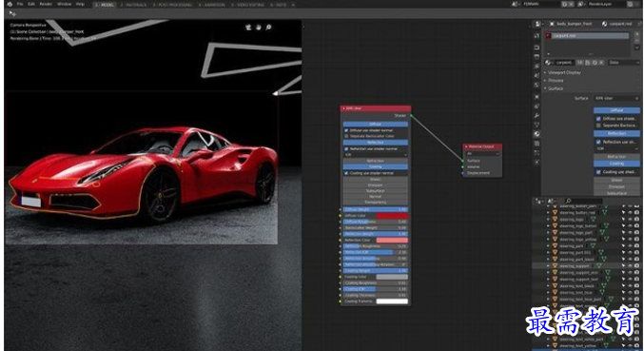Image resolution: width=644 pixels, height=351 pixels.
Task: Open the Active Tool properties tab icon
Action: point(537,36)
